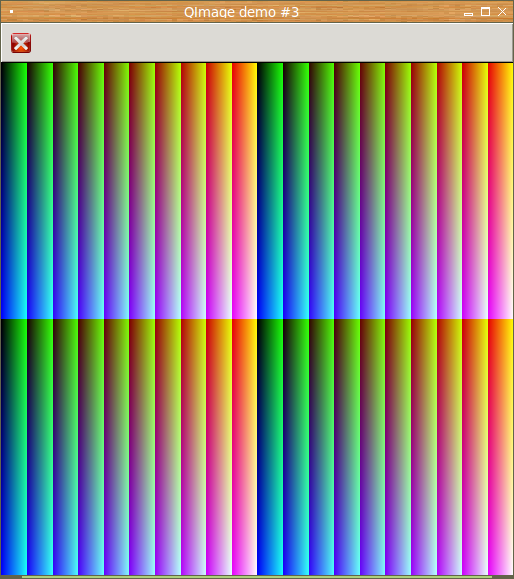The width and height of the screenshot is (514, 579).
Task: Minimize the QImage demo #3 window
Action: [x=468, y=14]
